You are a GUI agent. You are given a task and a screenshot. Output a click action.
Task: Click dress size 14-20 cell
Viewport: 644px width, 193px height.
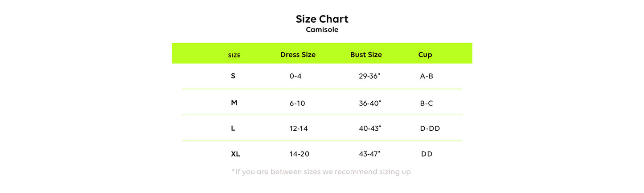click(x=299, y=154)
